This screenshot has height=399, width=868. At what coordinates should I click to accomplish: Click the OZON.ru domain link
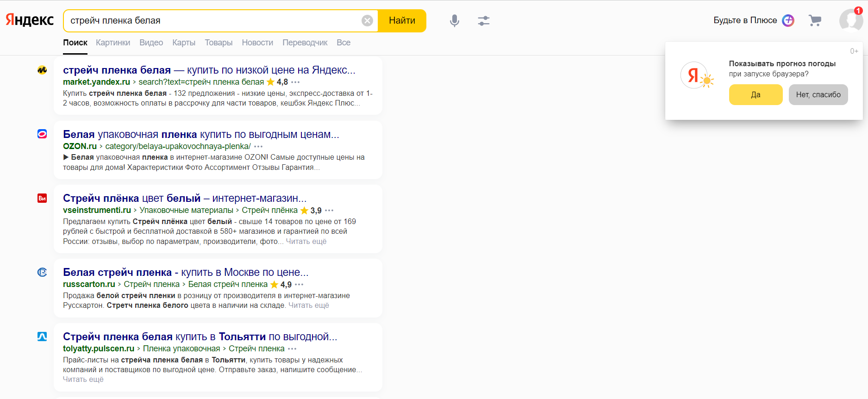pos(80,146)
